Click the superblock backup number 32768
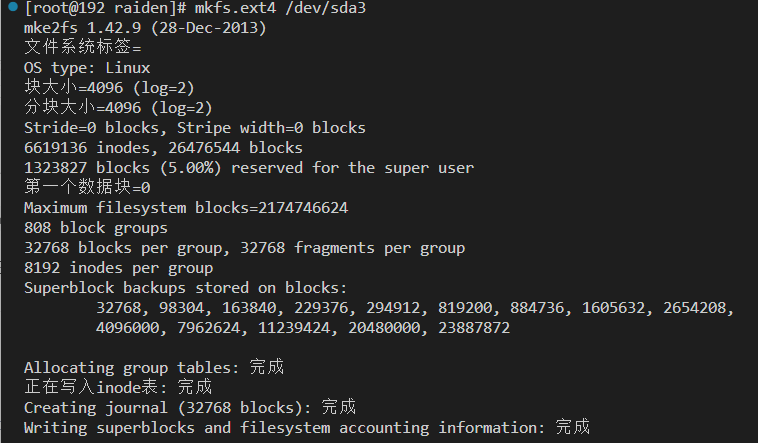Screen dimensions: 758x443 click(123, 308)
